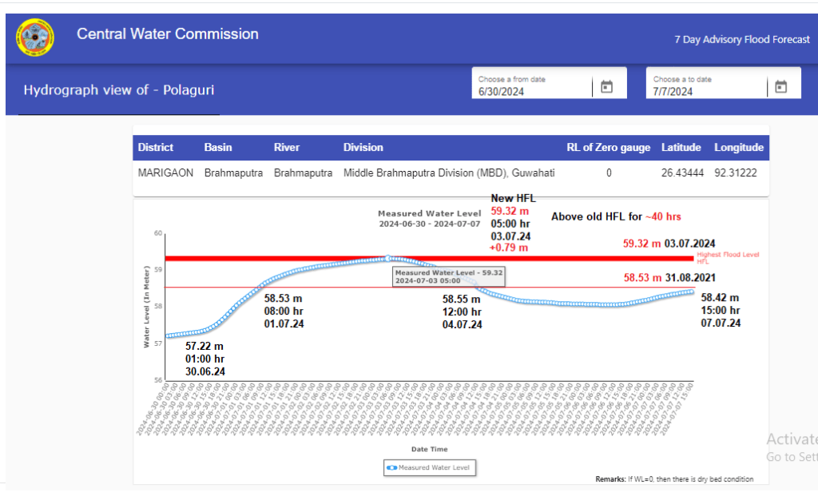Image resolution: width=818 pixels, height=504 pixels.
Task: Click the Longitude column header
Action: pos(738,148)
